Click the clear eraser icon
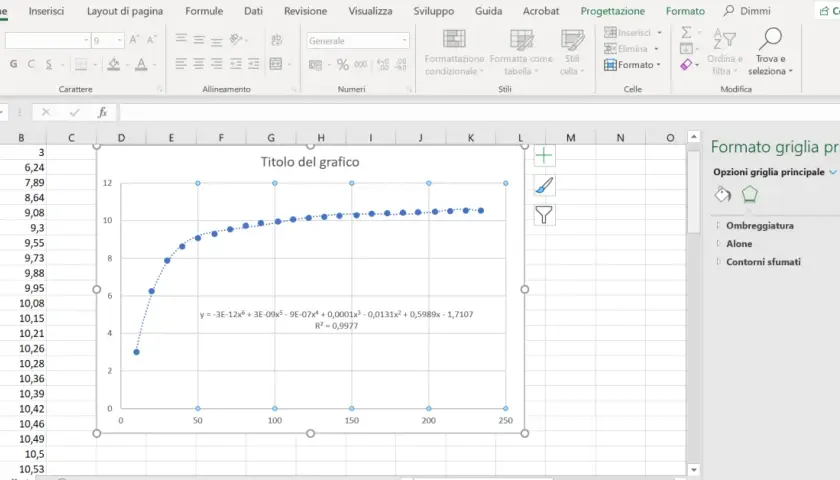This screenshot has width=840, height=480. tap(686, 65)
